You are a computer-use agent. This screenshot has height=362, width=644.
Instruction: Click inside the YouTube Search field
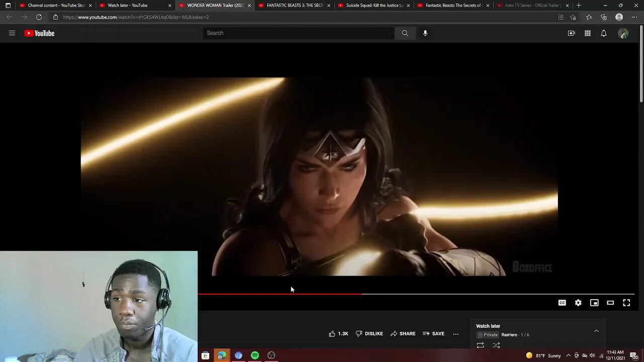click(299, 33)
